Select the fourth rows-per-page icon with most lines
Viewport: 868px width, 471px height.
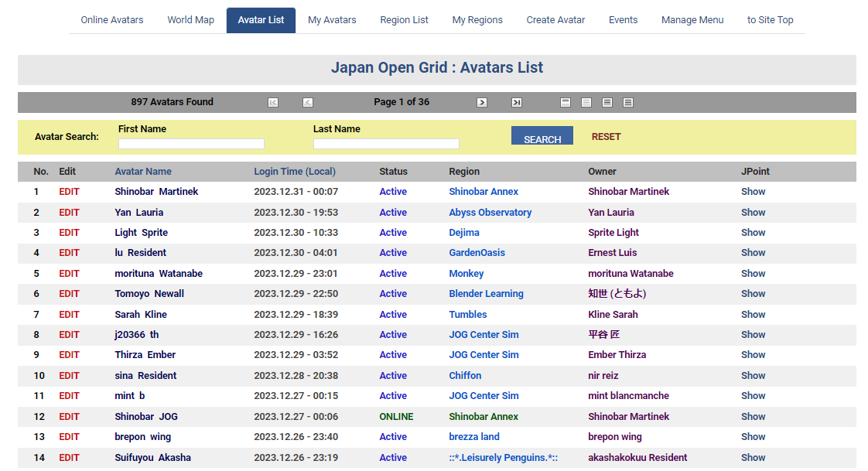pyautogui.click(x=628, y=102)
